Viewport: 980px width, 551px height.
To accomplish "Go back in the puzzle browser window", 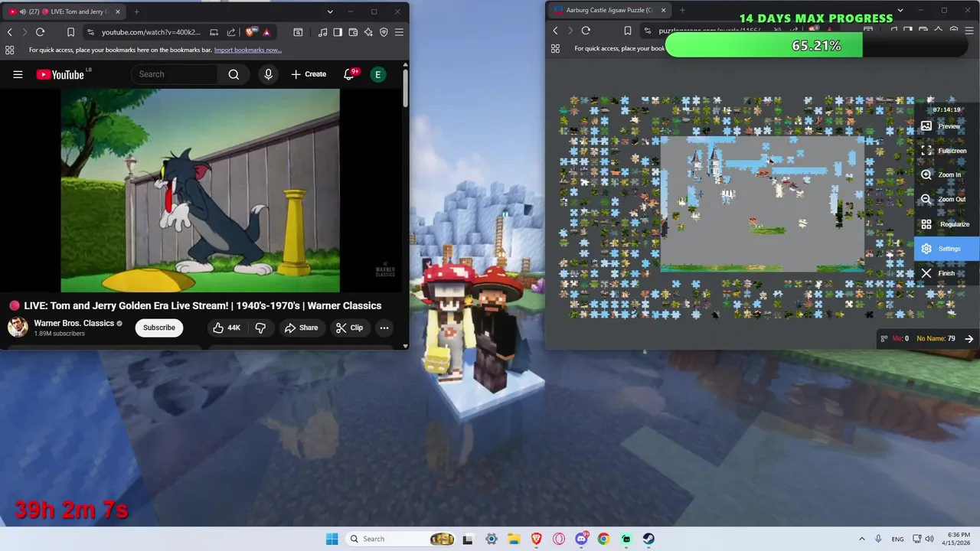I will pyautogui.click(x=556, y=31).
